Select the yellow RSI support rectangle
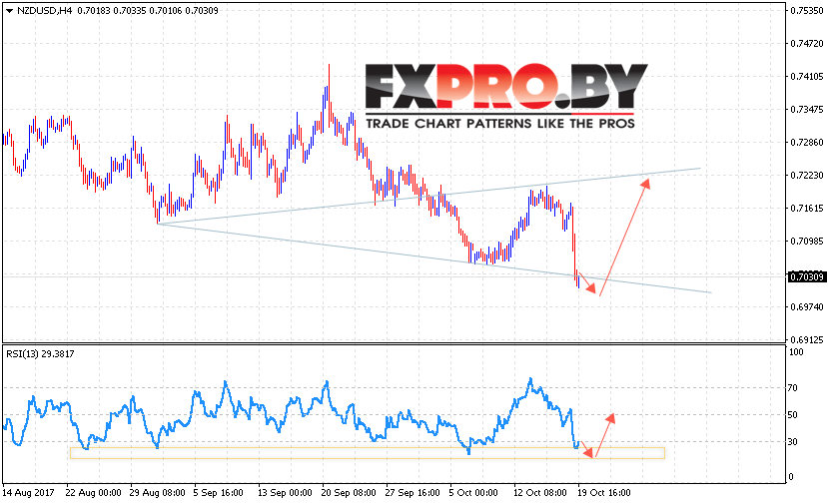The height and width of the screenshot is (504, 828). [x=367, y=453]
